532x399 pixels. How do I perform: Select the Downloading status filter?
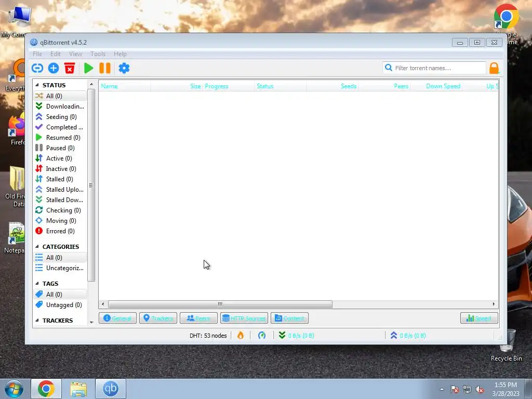(x=60, y=106)
